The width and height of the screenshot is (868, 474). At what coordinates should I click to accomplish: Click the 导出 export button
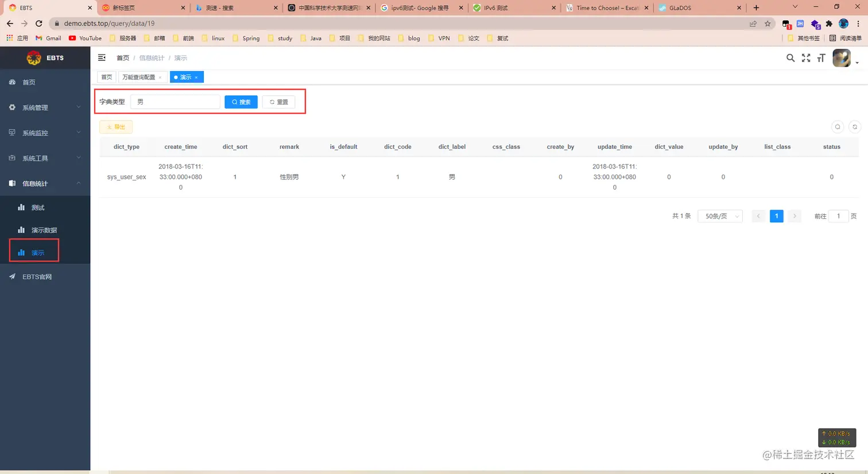[x=116, y=127]
